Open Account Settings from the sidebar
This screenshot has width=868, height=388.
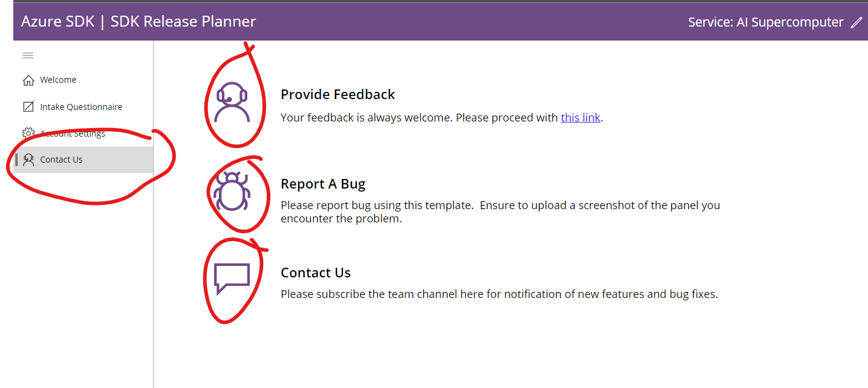click(73, 132)
